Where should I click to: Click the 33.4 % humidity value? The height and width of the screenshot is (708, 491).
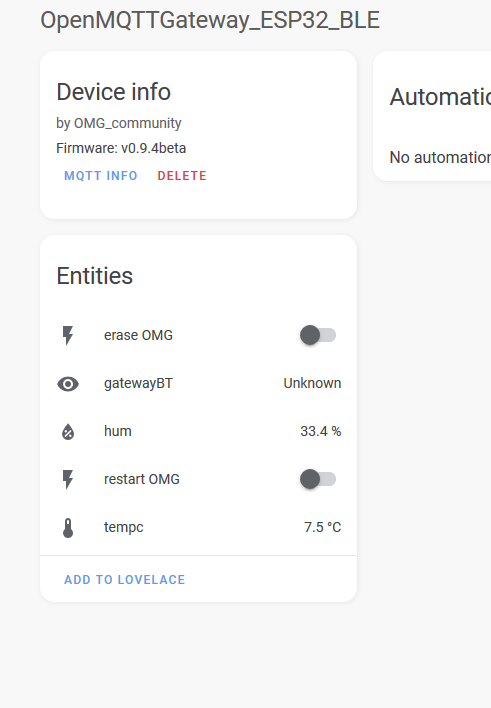(321, 431)
